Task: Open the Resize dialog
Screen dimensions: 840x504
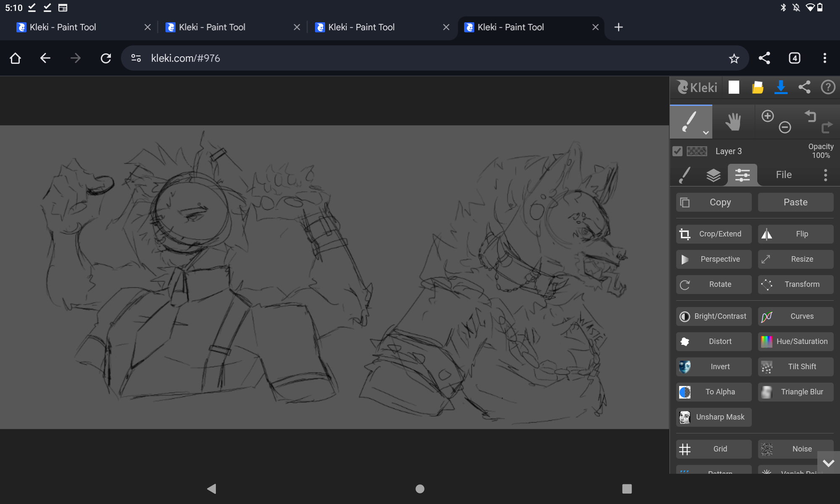Action: (795, 259)
